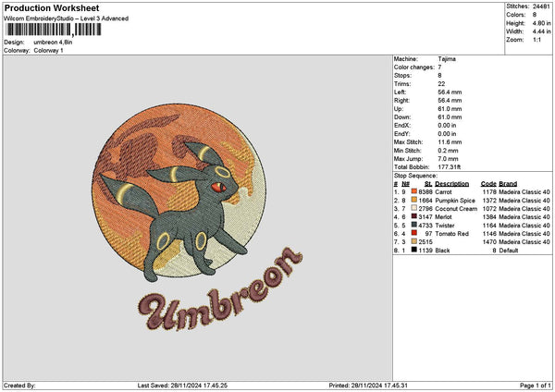This screenshot has height=392, width=555.
Task: Click the 'Colorway 1' value
Action: [x=48, y=51]
